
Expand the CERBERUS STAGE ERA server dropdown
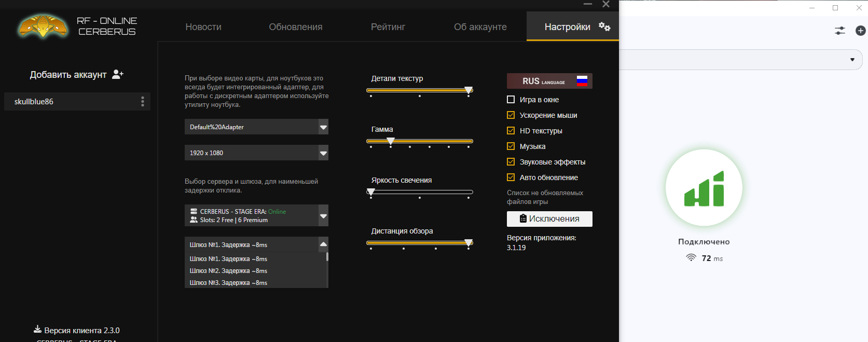(x=323, y=216)
